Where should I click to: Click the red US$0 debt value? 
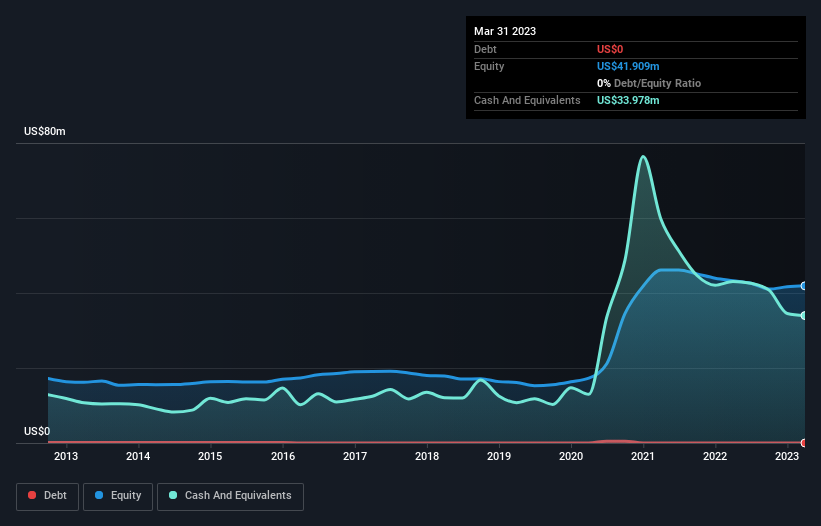pos(610,49)
